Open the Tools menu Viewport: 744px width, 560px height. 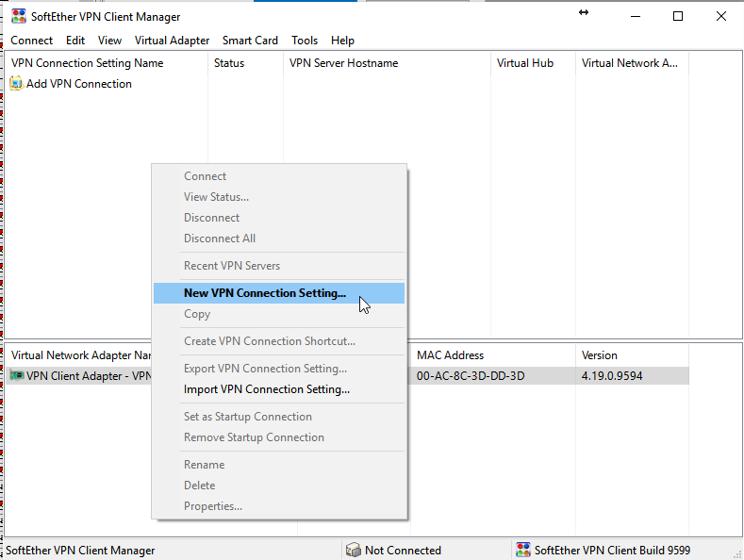click(305, 41)
